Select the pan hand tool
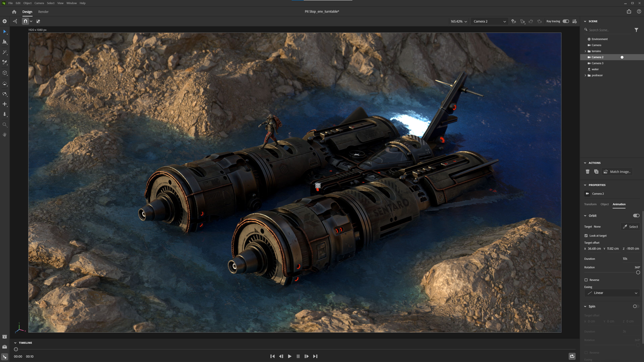This screenshot has height=362, width=644. pos(5,134)
